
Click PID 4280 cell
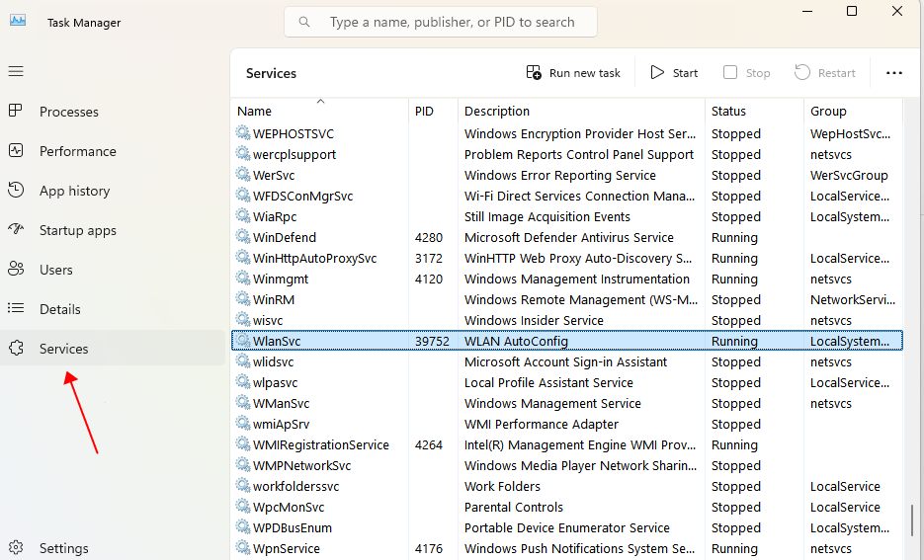pos(429,237)
